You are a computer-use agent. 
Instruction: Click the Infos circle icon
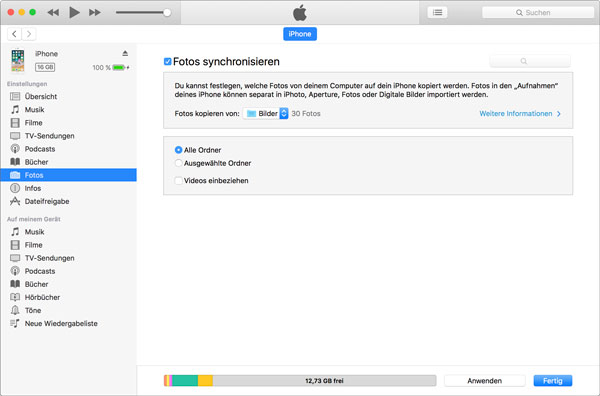point(15,188)
